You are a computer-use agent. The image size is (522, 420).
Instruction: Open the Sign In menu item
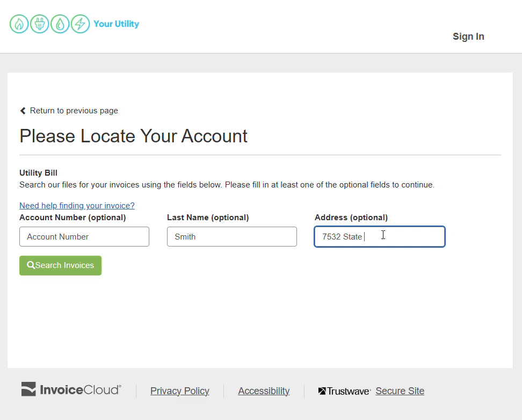[x=468, y=37]
